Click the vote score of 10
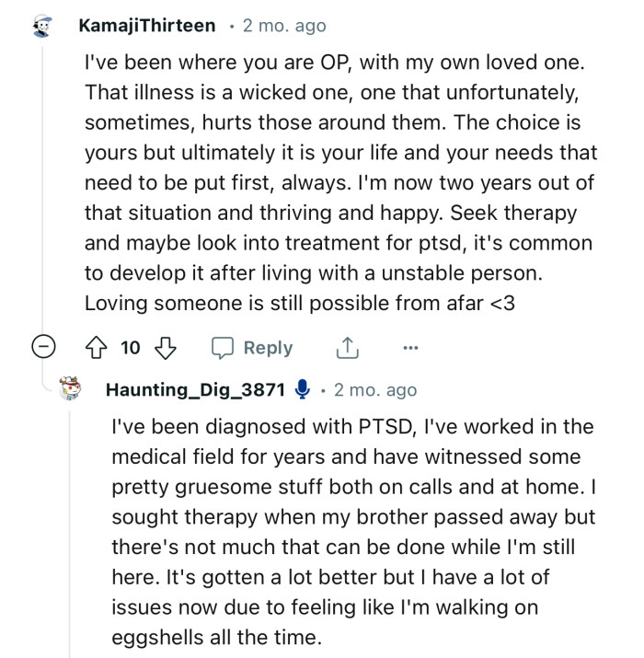The image size is (644, 658). [131, 348]
